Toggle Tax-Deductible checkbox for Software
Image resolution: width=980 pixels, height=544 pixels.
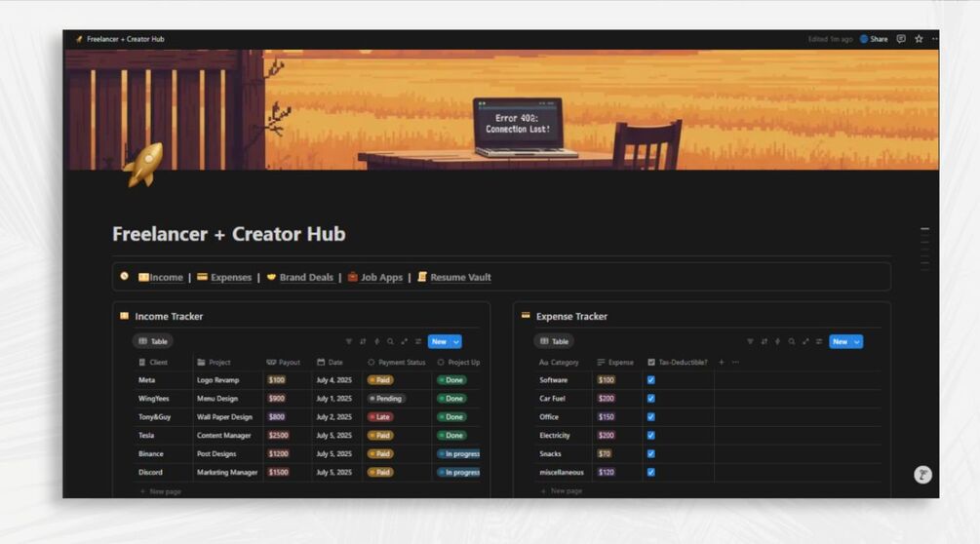(650, 380)
